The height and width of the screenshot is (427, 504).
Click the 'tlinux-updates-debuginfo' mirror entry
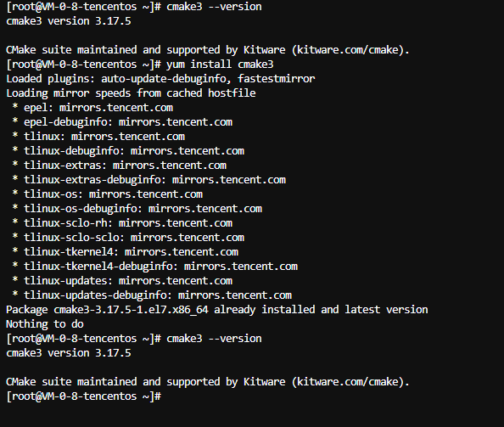[x=158, y=295]
